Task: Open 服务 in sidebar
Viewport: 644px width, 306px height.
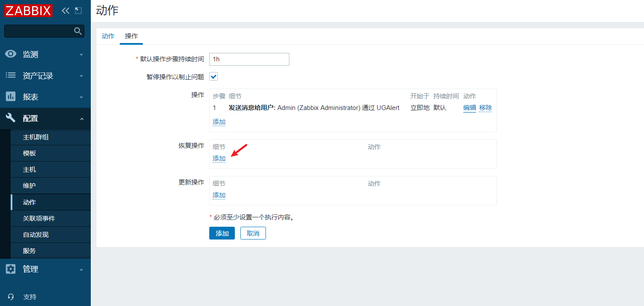Action: pos(51,251)
